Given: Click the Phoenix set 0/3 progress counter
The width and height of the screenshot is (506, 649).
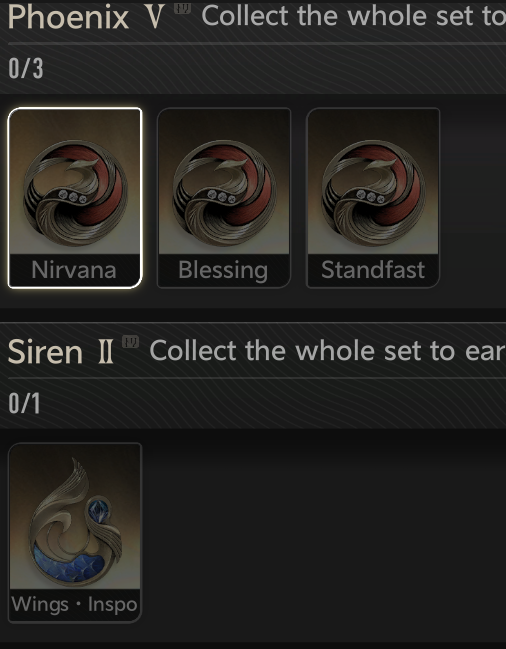Looking at the screenshot, I should pos(26,68).
